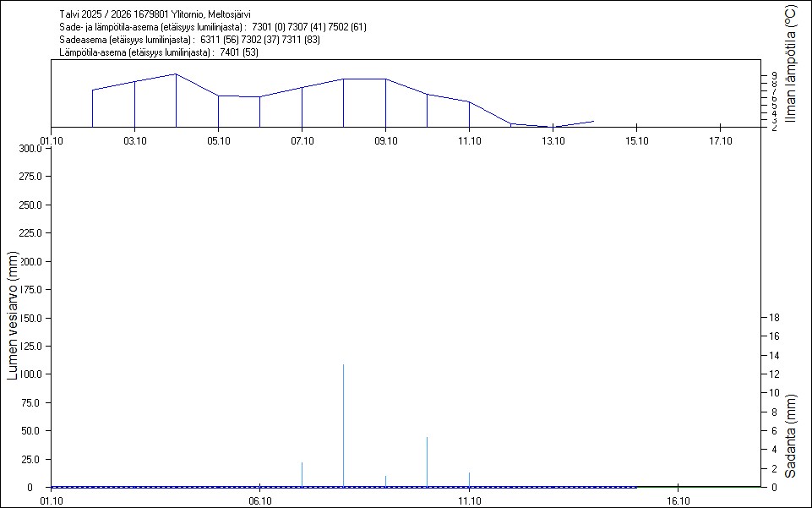Viewport: 812px width, 508px height.
Task: Click the 17.10 date on temperature chart axis
Action: [719, 140]
